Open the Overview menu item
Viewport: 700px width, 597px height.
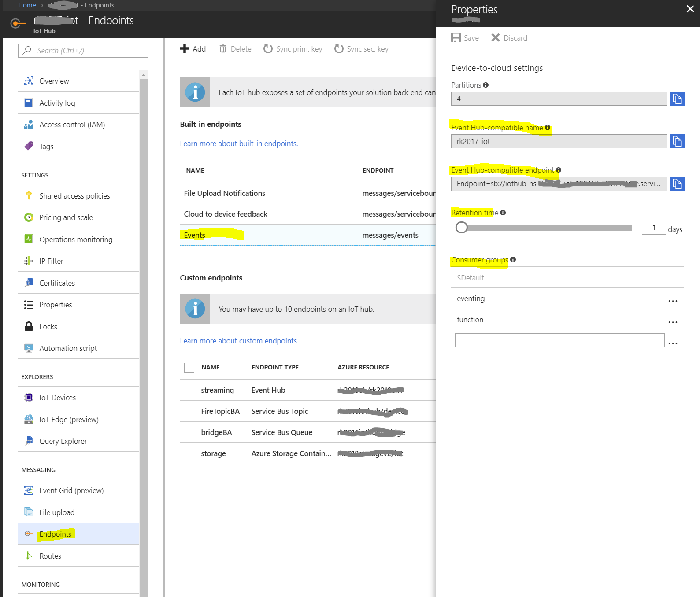pos(78,81)
